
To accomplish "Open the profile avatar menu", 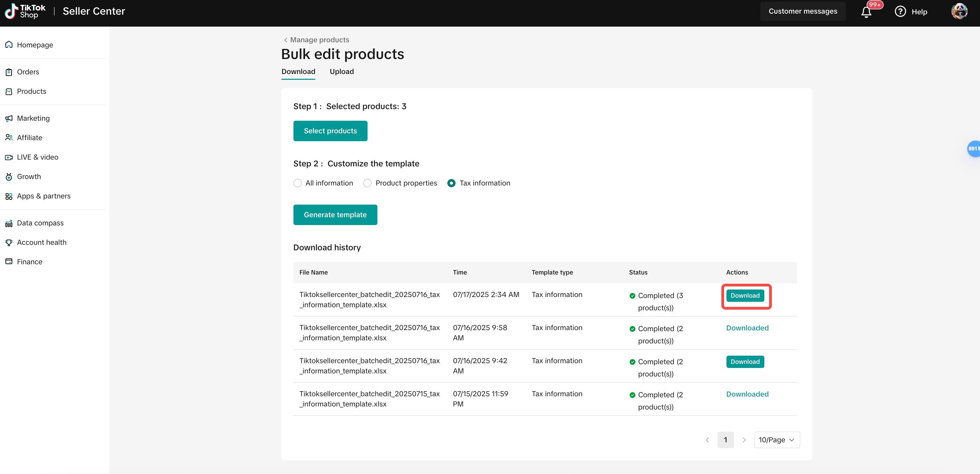I will click(959, 11).
